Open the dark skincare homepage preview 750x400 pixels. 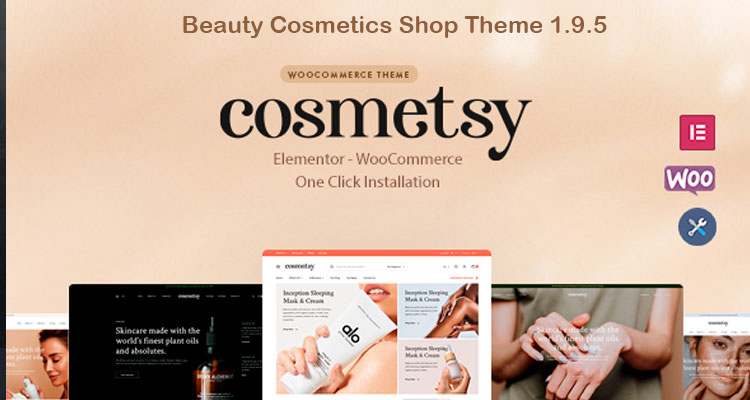[x=165, y=342]
